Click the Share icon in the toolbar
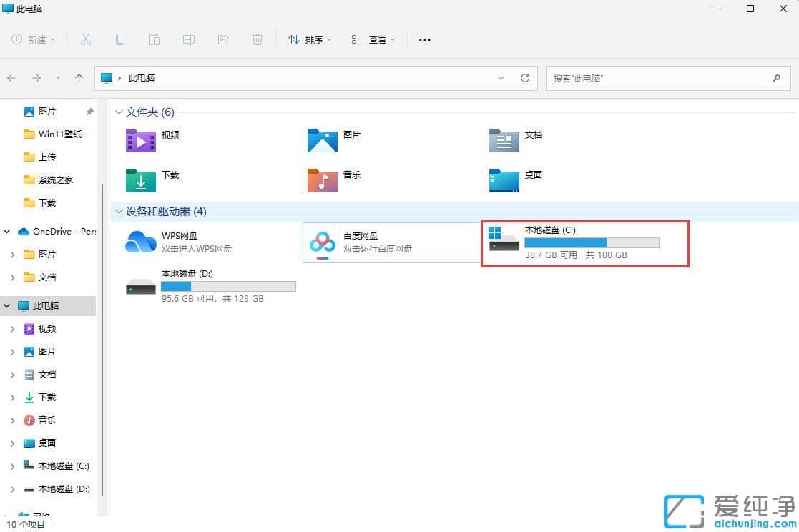This screenshot has width=799, height=532. (x=223, y=39)
